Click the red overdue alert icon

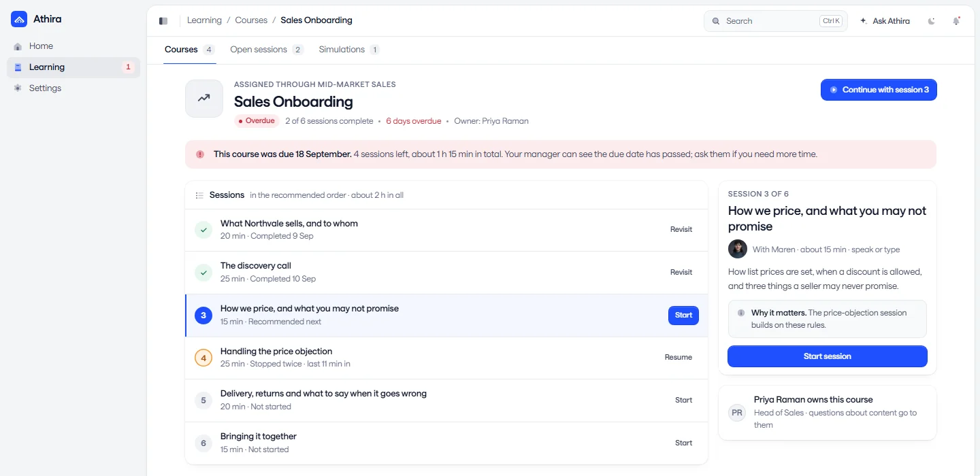pyautogui.click(x=200, y=154)
